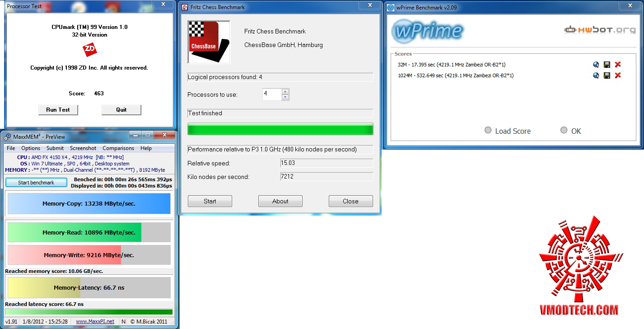644x329 pixels.
Task: Click the v1.91 version status cell
Action: tap(11, 322)
